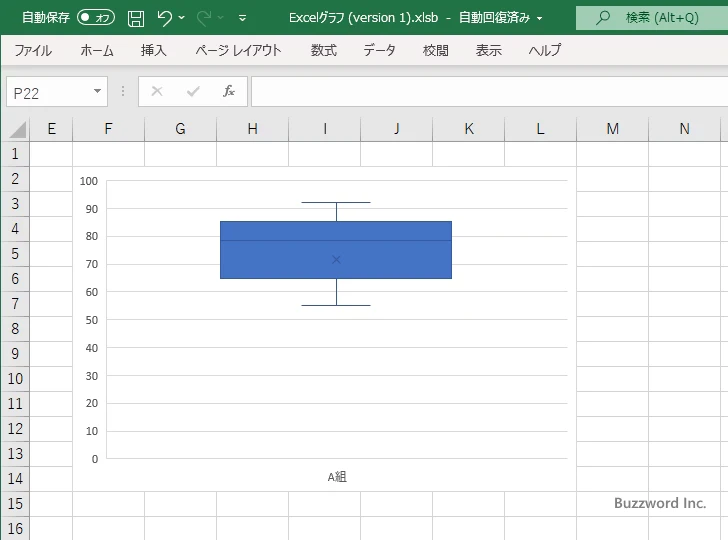Click the search box 検索 (Alt+Q)
This screenshot has height=540, width=728.
652,18
